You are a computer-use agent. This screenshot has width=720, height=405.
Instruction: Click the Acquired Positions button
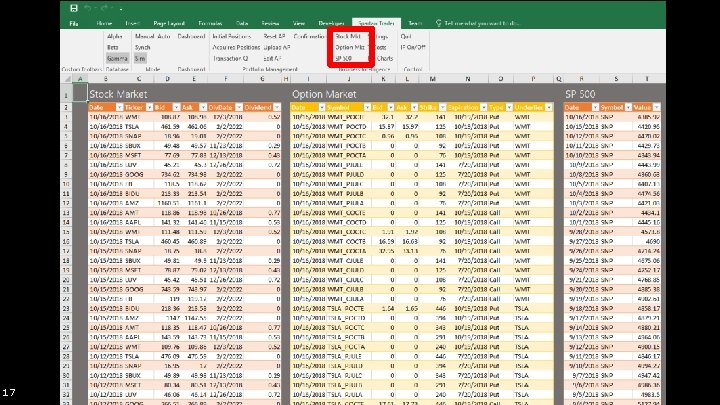(x=236, y=47)
